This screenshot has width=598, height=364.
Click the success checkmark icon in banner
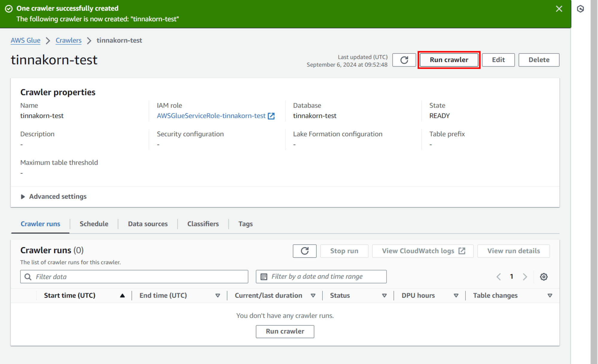tap(9, 9)
